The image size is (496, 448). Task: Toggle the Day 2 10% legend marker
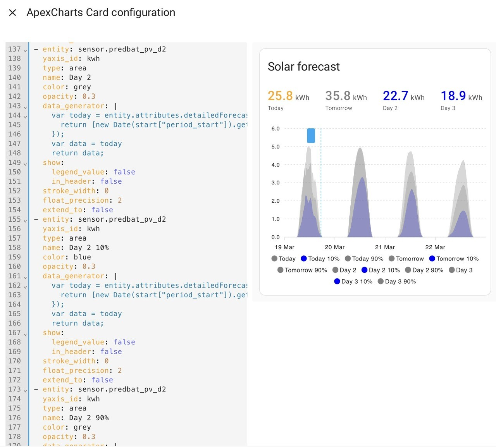pos(364,270)
